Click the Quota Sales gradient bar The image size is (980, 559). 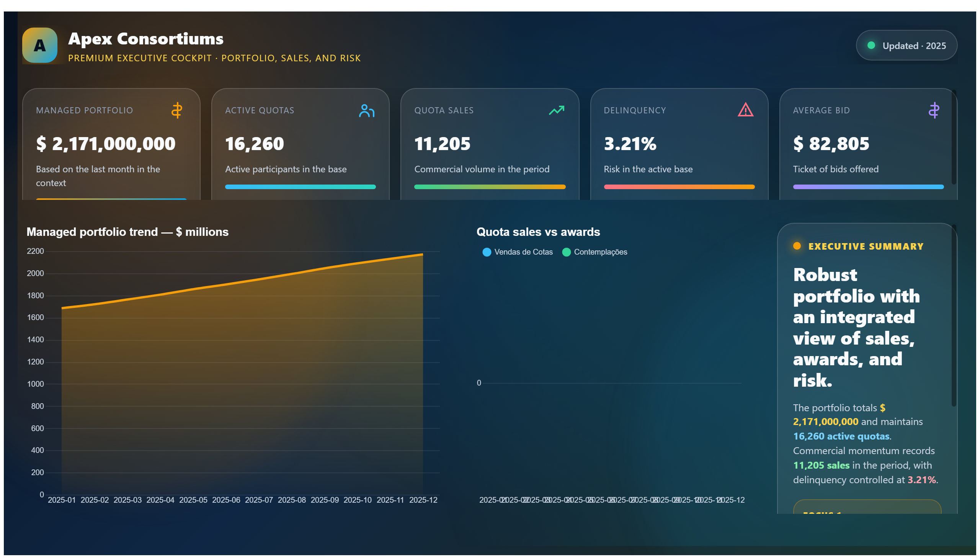pyautogui.click(x=489, y=187)
